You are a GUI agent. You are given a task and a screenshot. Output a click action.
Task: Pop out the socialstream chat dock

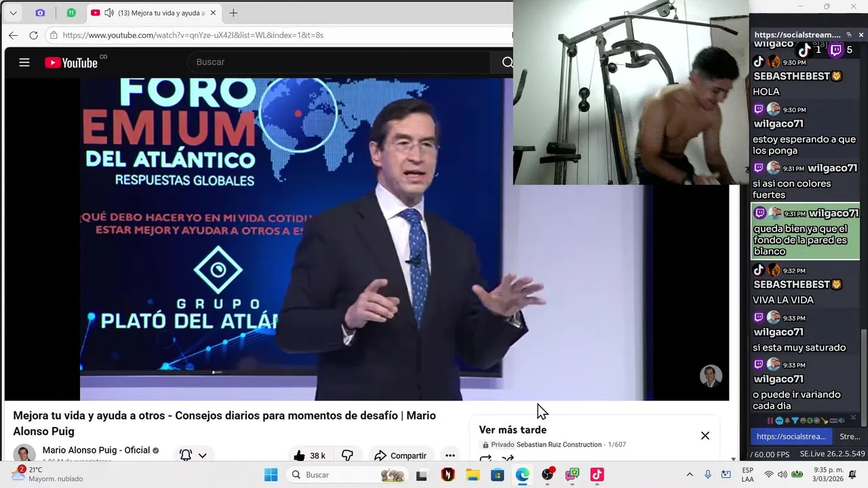[849, 35]
